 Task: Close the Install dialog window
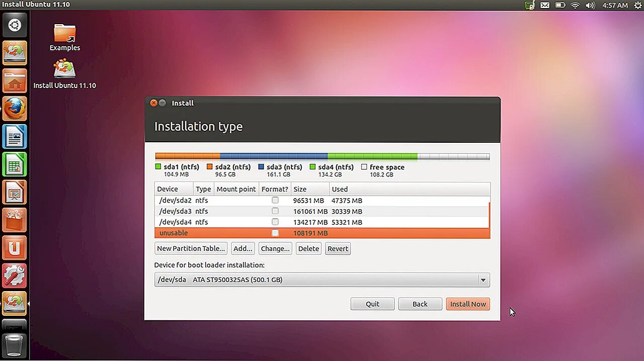[x=153, y=103]
